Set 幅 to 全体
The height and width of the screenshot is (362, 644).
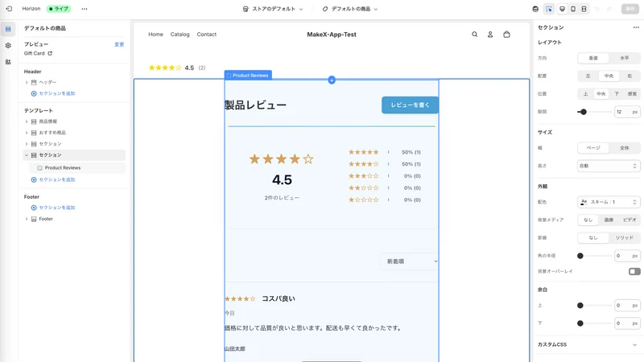pos(625,148)
